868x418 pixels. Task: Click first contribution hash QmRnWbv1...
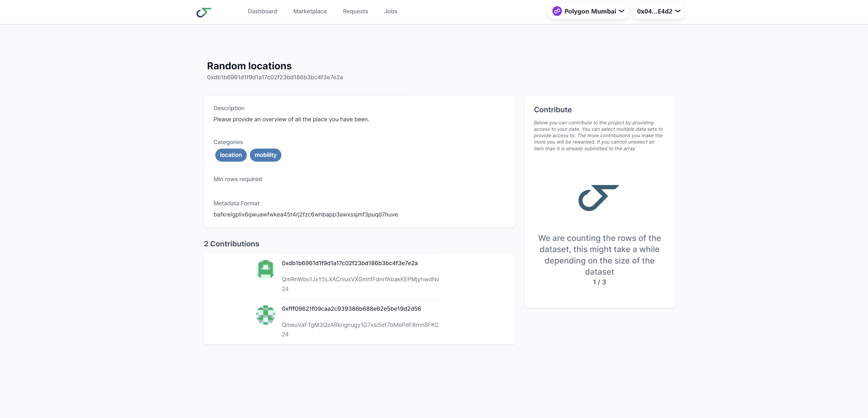tap(360, 279)
